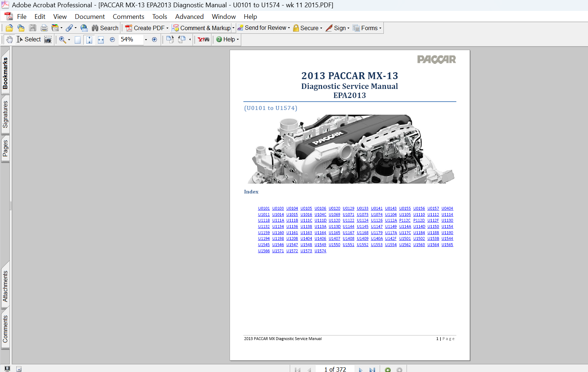
Task: Select the Snapshot camera tool
Action: click(48, 39)
